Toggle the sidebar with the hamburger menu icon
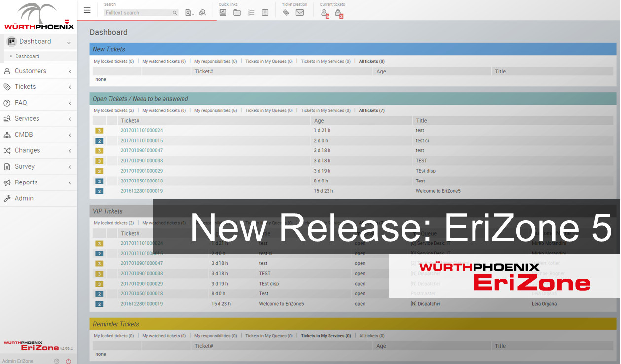This screenshot has width=621, height=364. point(87,10)
